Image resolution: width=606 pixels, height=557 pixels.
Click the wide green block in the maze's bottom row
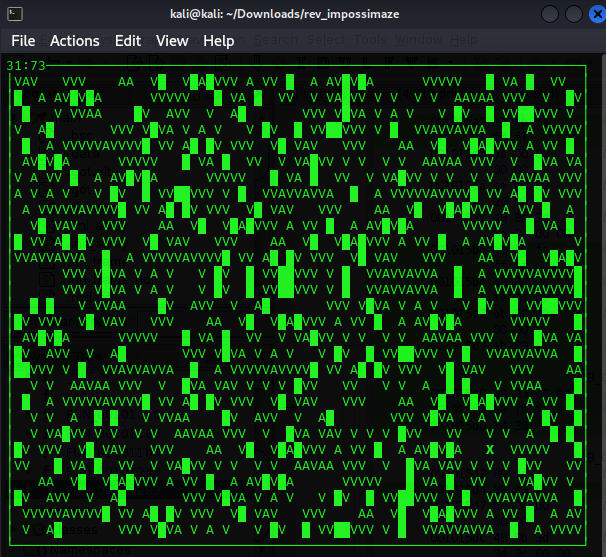point(343,530)
